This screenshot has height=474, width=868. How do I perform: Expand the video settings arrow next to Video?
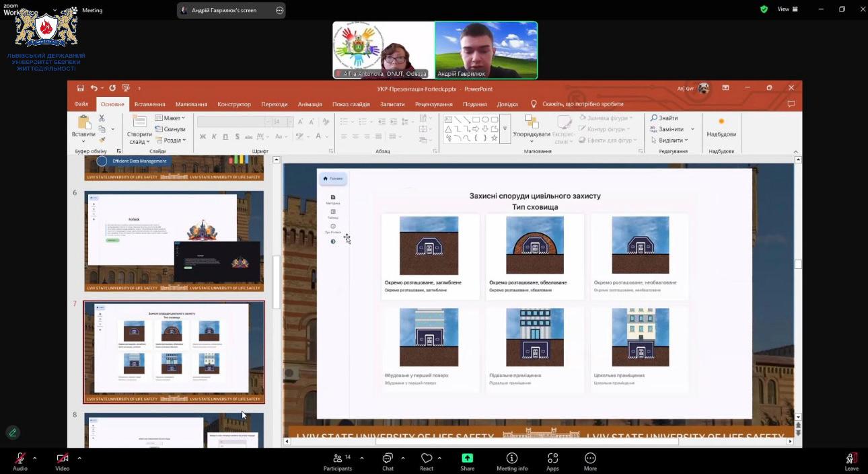click(79, 458)
